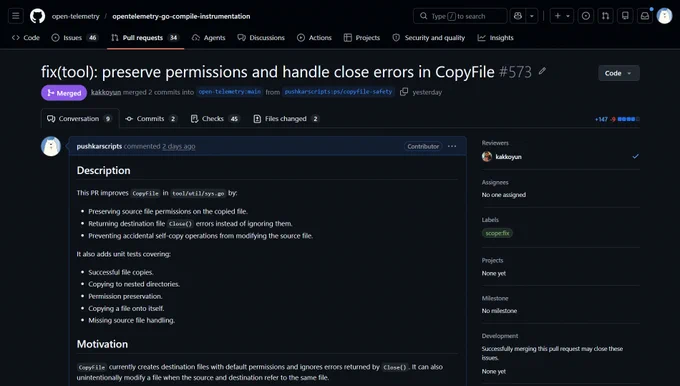Expand the create new dropdown arrow

[568, 16]
